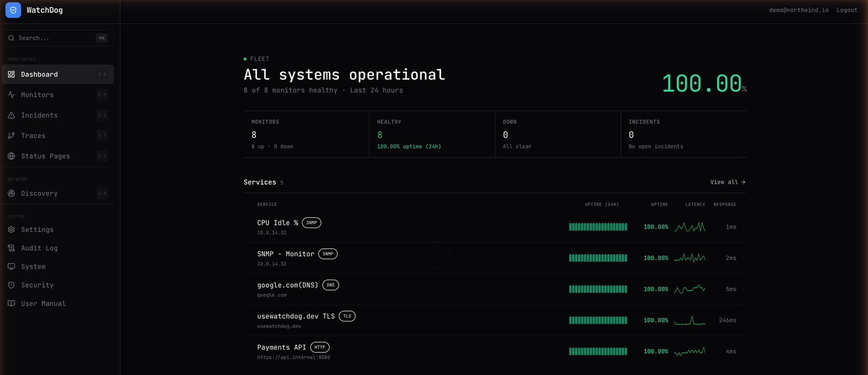The image size is (868, 375).
Task: Click the 10.0.14.32 address under SNMP - Monitor
Action: coord(272,264)
